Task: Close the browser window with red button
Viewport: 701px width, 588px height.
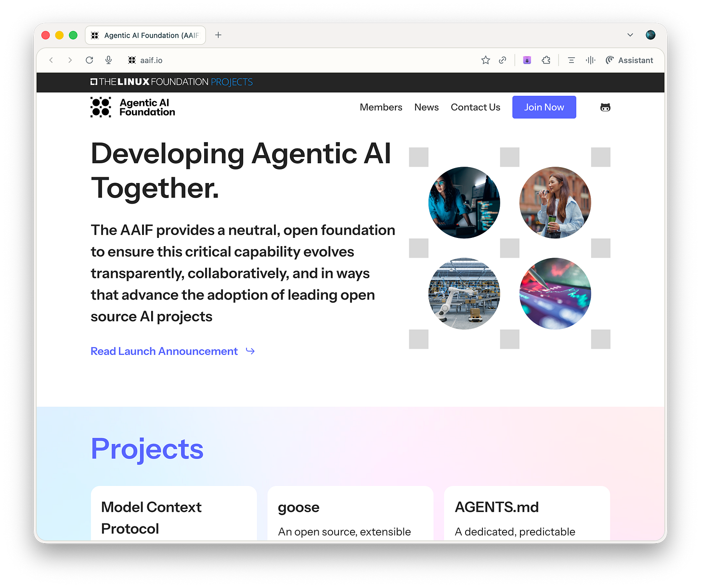Action: coord(46,35)
